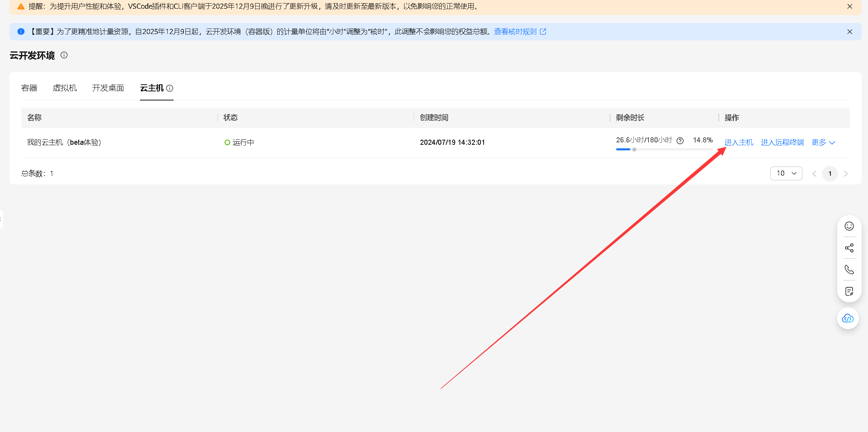Open the smiley feedback icon on the right sidebar

849,226
